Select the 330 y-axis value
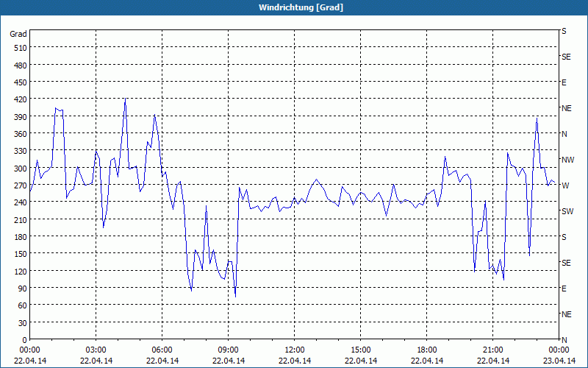The width and height of the screenshot is (588, 368). point(21,151)
